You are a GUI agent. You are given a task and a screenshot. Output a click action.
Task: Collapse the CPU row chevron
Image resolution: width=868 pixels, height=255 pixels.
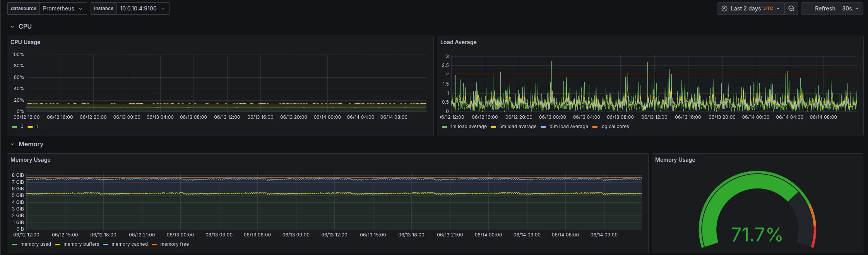coord(12,27)
